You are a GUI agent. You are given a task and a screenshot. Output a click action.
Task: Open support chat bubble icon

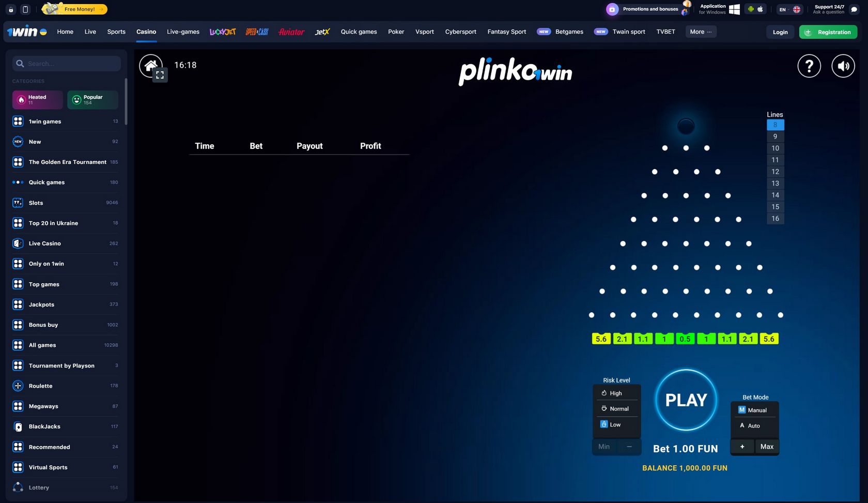click(x=854, y=9)
